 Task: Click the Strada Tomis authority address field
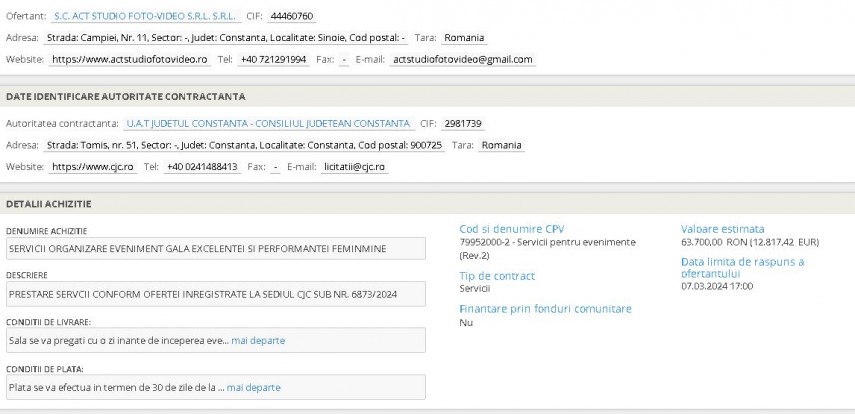coord(245,145)
